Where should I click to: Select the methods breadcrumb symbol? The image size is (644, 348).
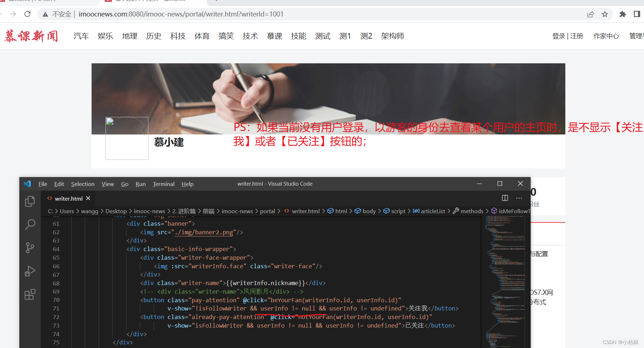(468, 211)
